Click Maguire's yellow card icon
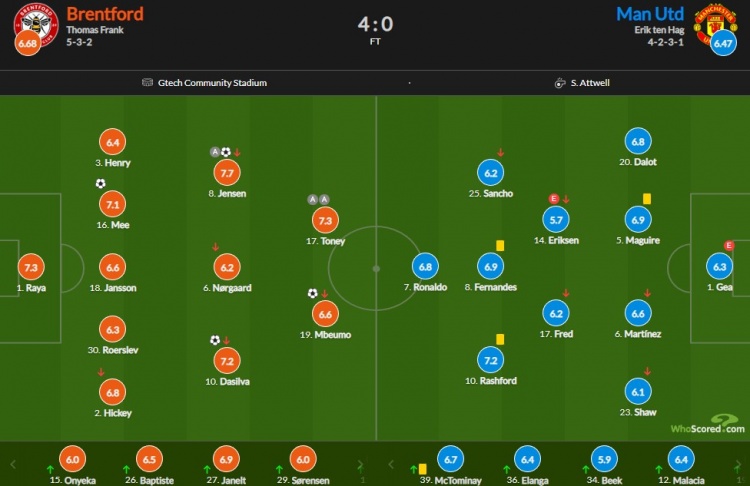The height and width of the screenshot is (486, 750). coord(647,199)
